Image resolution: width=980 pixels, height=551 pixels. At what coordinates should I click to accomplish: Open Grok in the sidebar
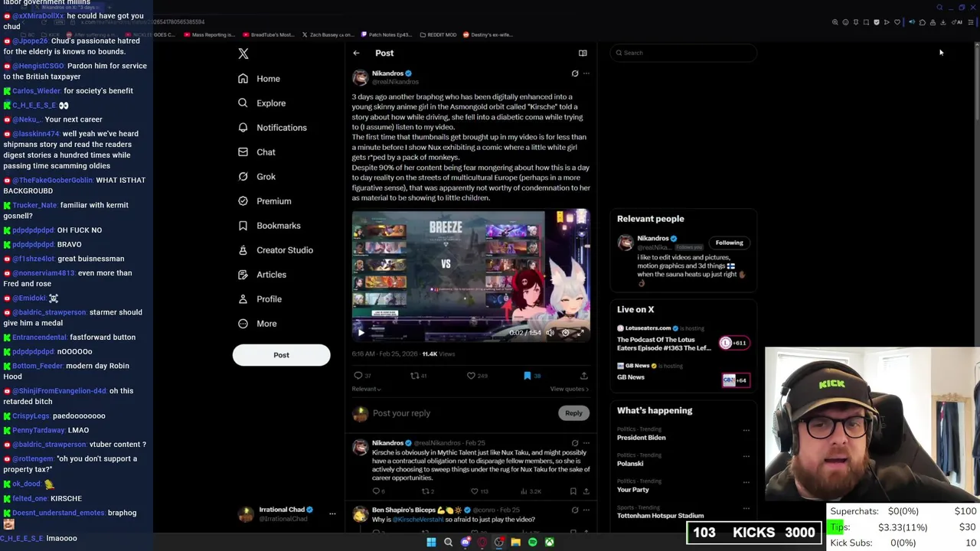click(256, 177)
